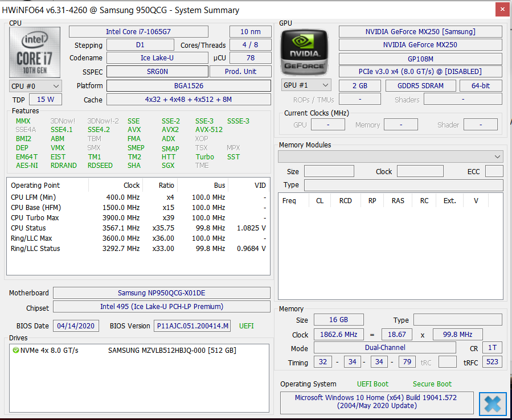Click the NVIDIA GeForce MX250 [Samsung] field
512x420 pixels.
420,32
